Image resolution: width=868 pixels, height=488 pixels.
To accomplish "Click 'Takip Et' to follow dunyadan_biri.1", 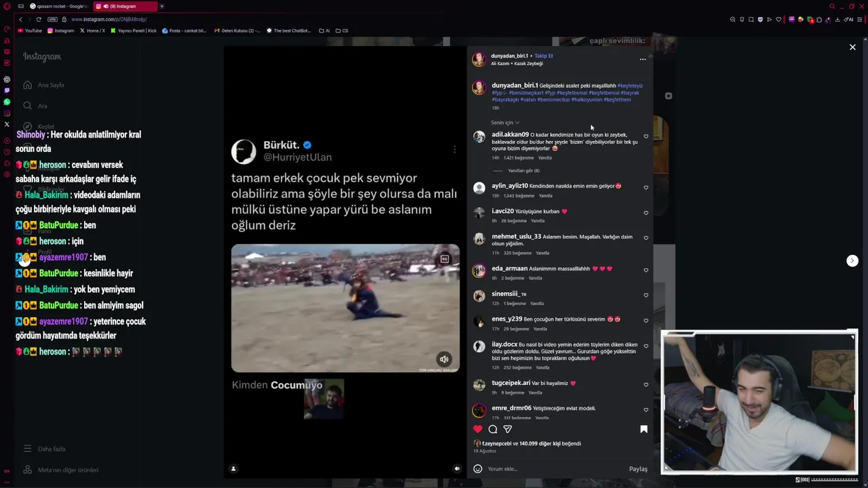I will [543, 56].
